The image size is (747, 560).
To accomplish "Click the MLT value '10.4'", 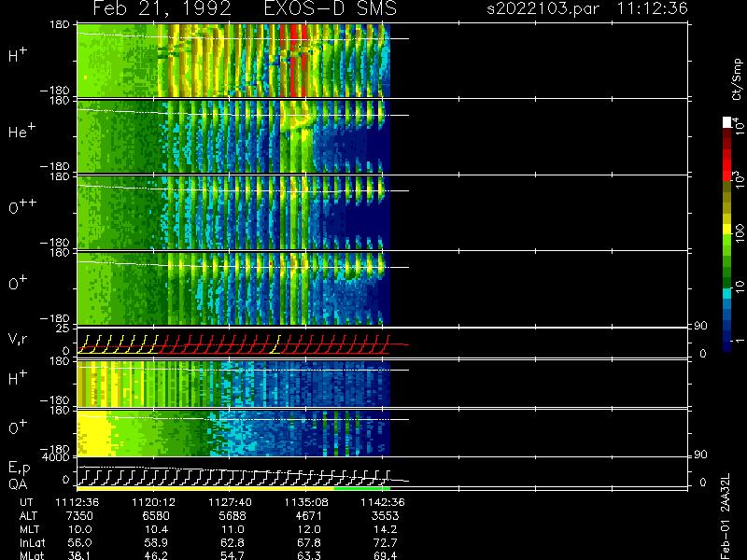I will pyautogui.click(x=156, y=529).
